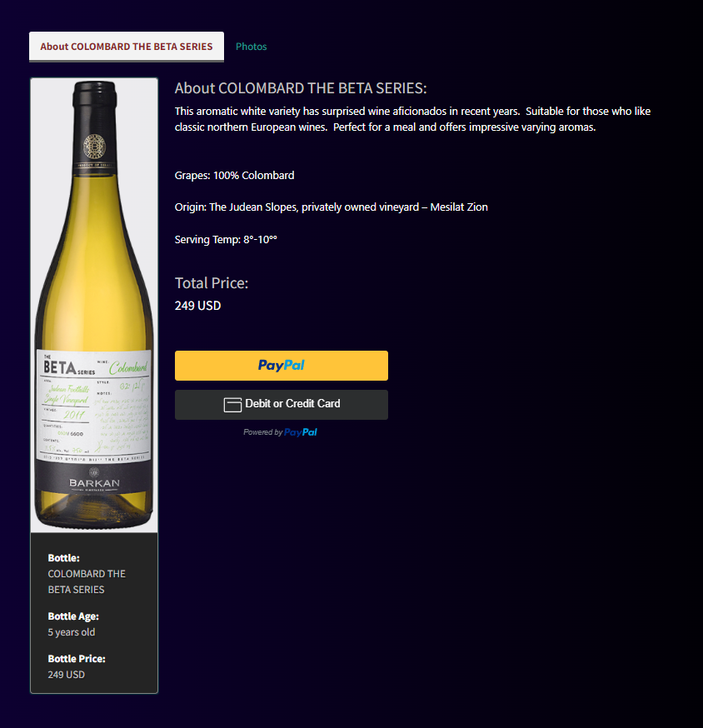Screen dimensions: 703x728
Task: Click the '5 years old' bottle age value
Action: [72, 632]
